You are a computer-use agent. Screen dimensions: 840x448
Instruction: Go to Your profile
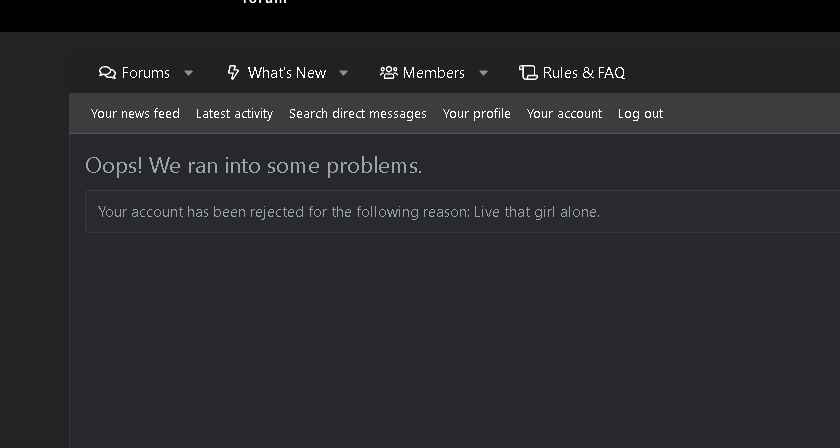477,114
